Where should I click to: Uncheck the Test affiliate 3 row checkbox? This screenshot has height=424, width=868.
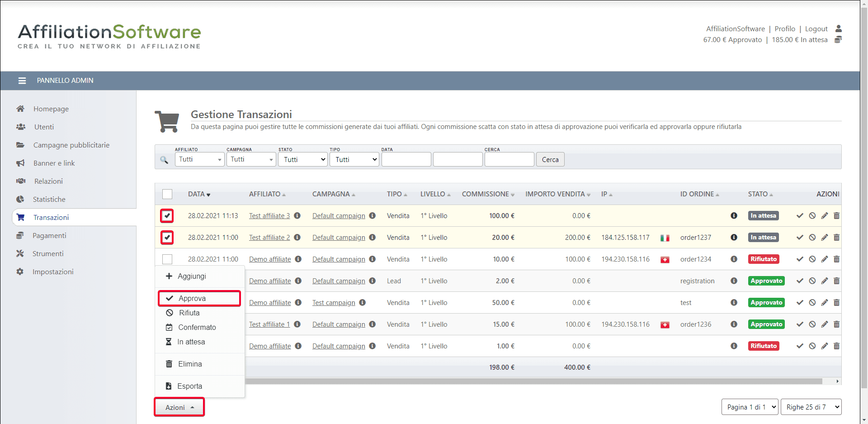[167, 216]
